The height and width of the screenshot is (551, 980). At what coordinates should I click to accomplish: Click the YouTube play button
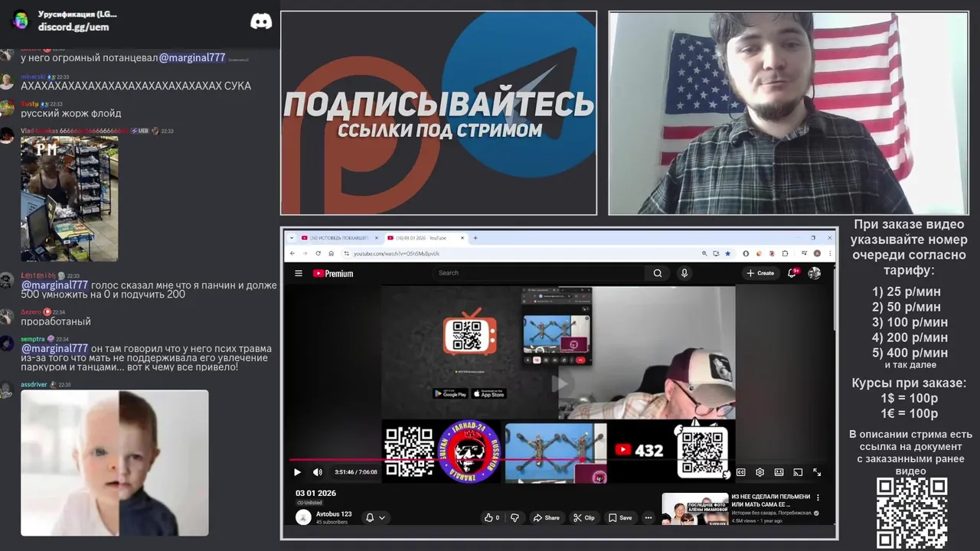click(298, 472)
